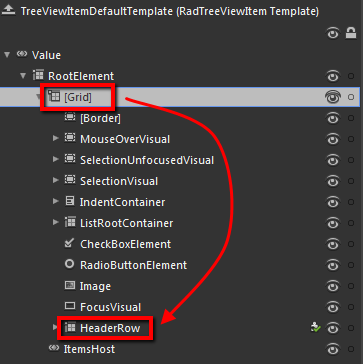The image size is (363, 364).
Task: Collapse the RootElement node
Action: click(x=23, y=76)
